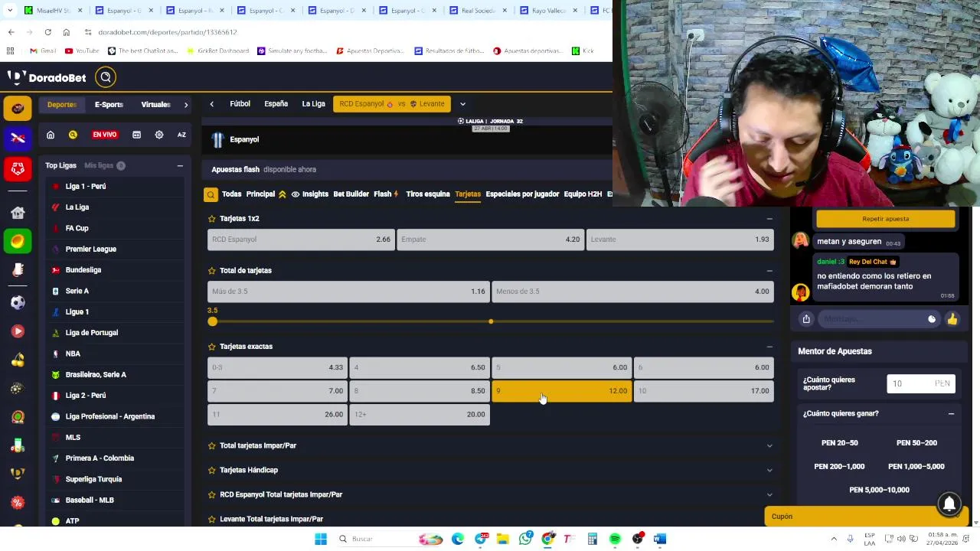Expand Total tarjetas Impar/Par market
980x551 pixels.
point(490,445)
